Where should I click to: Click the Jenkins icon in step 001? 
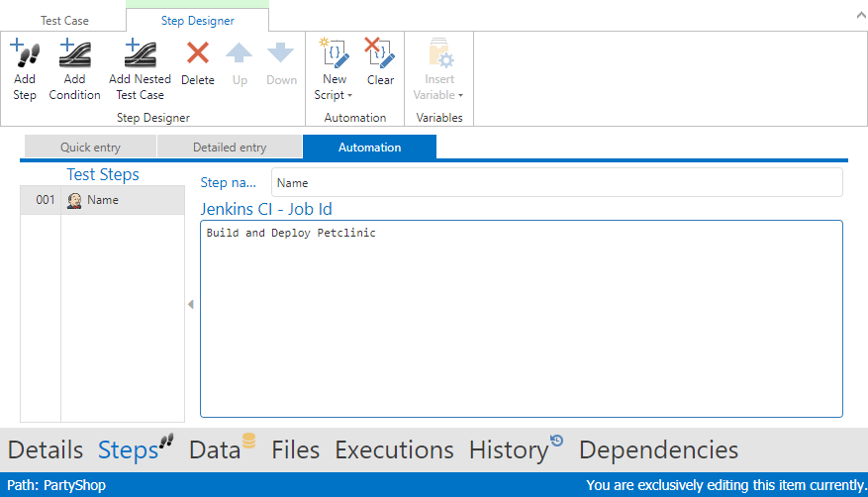(74, 200)
